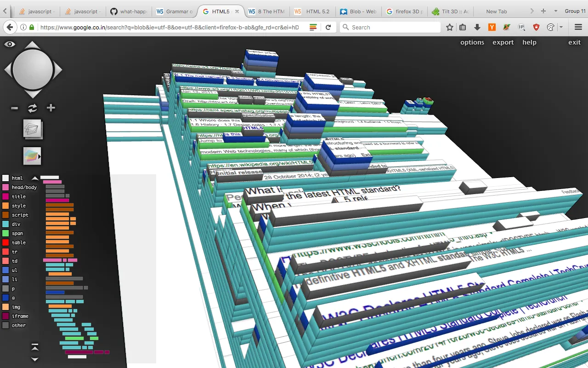The image size is (588, 368).
Task: Click the 'p' legend label
Action: (x=13, y=289)
